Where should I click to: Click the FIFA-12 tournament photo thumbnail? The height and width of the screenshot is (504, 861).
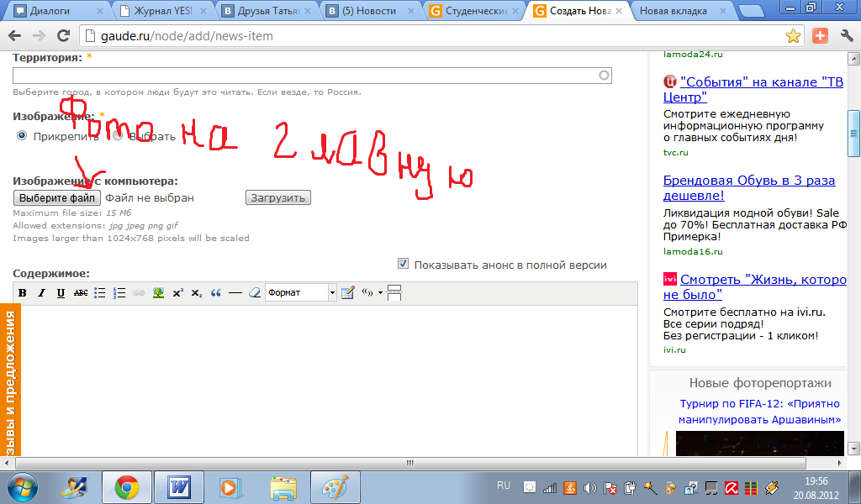759,444
